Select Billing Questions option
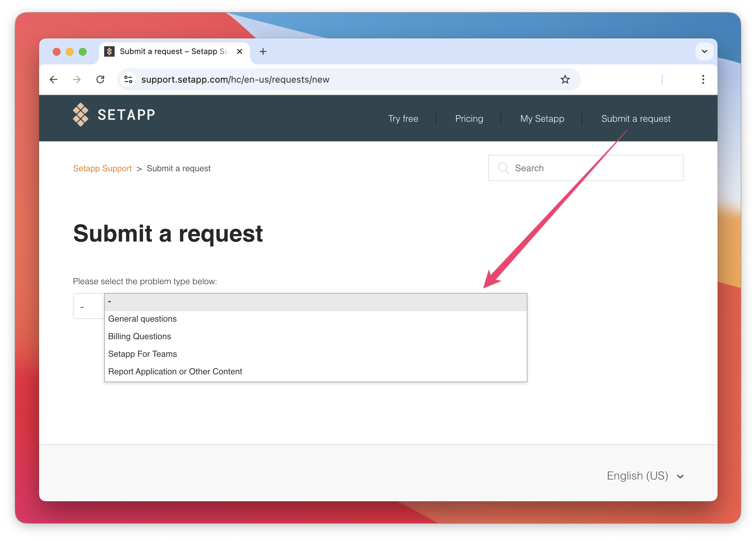Screen dimensions: 756x541 tap(315, 337)
